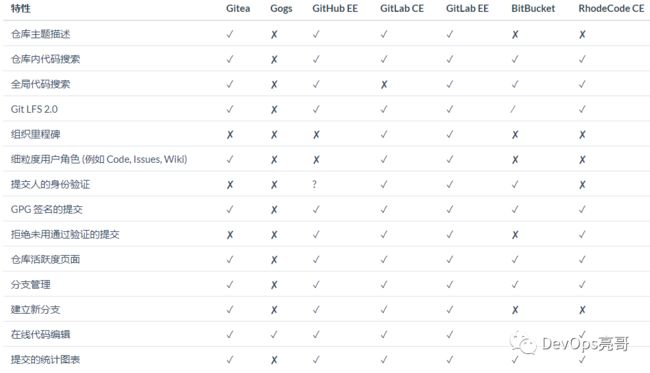Viewport: 650px width, 373px height.
Task: Click the 特性 header label
Action: [x=21, y=9]
